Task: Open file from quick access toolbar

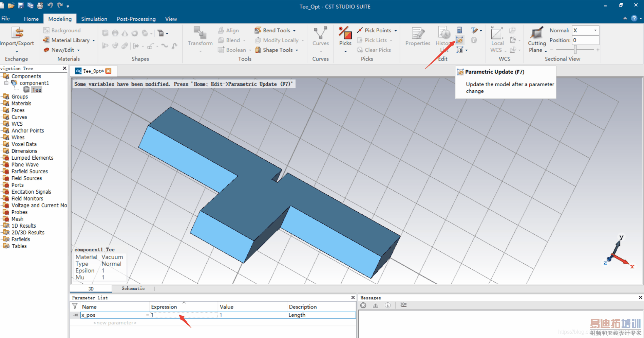Action: tap(11, 5)
